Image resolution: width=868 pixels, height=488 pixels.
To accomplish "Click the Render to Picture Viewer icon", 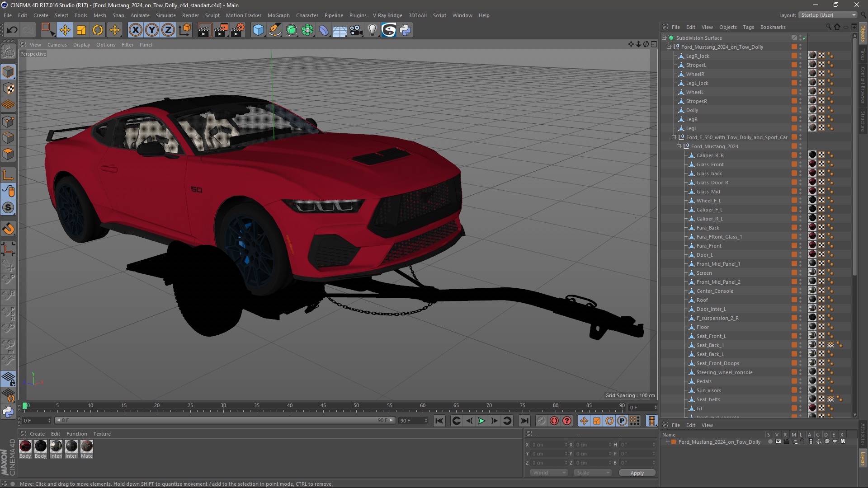I will (x=221, y=30).
